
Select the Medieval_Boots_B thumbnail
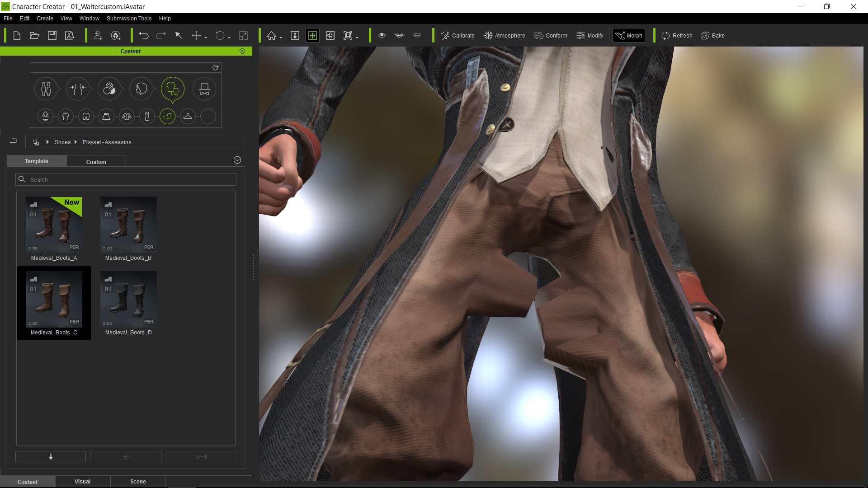click(x=128, y=225)
